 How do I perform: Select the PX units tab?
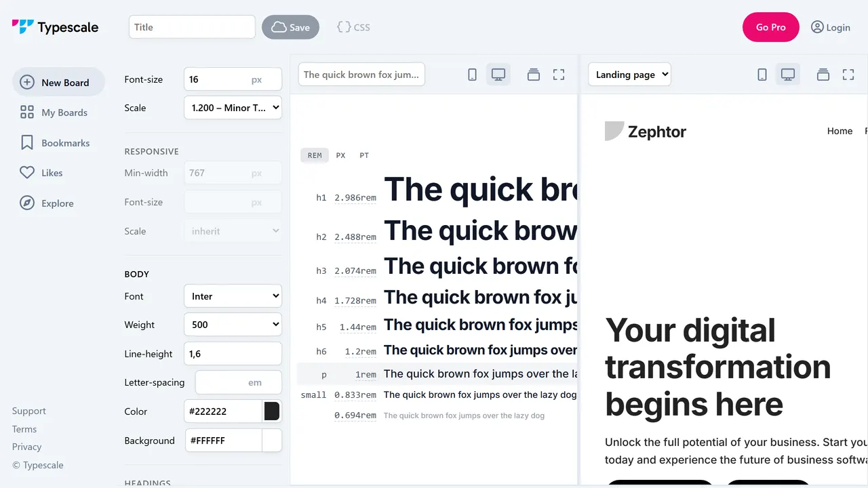(340, 155)
